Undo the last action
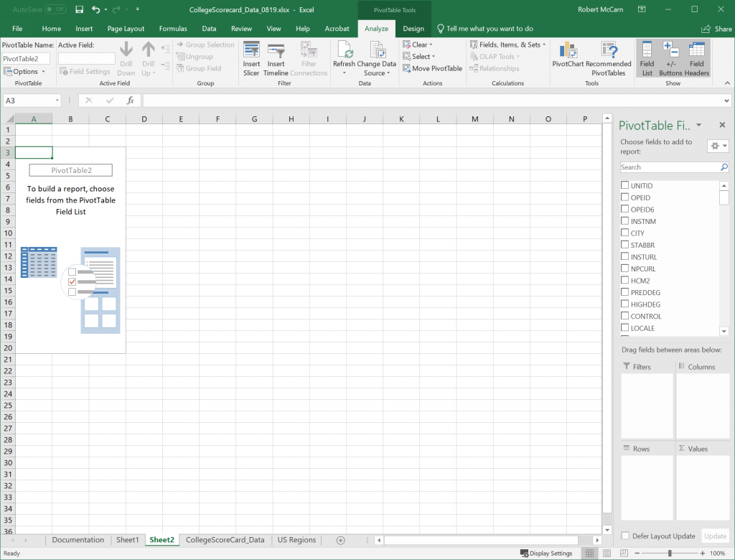This screenshot has height=560, width=735. 95,9
